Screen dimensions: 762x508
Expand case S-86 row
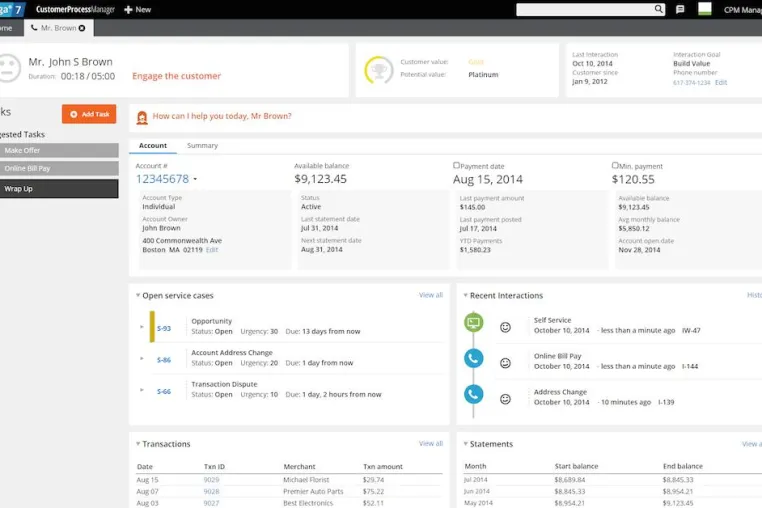(x=142, y=359)
